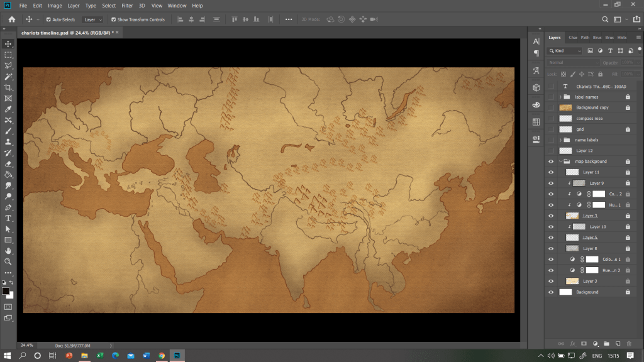Open the Auto-Select Layer dropdown
This screenshot has width=644, height=362.
point(93,19)
